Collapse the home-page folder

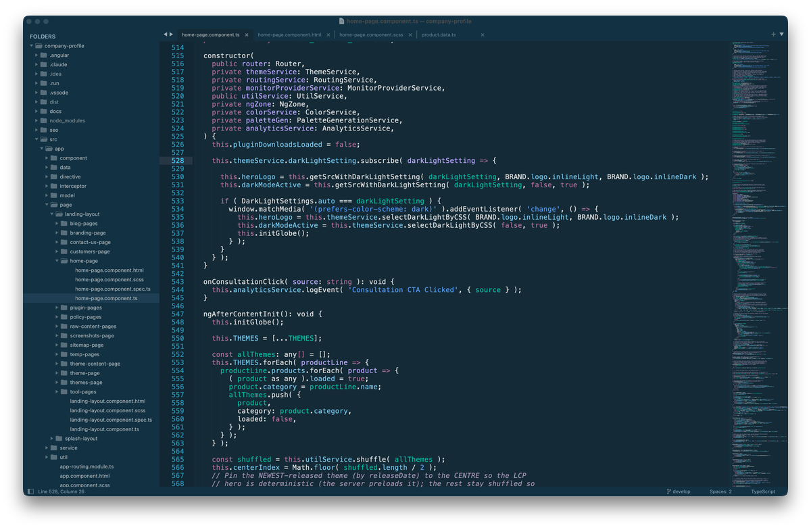point(56,261)
